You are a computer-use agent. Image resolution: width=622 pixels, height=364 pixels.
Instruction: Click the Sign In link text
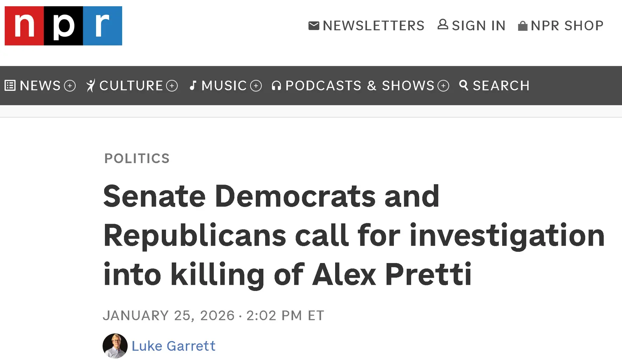pyautogui.click(x=479, y=26)
